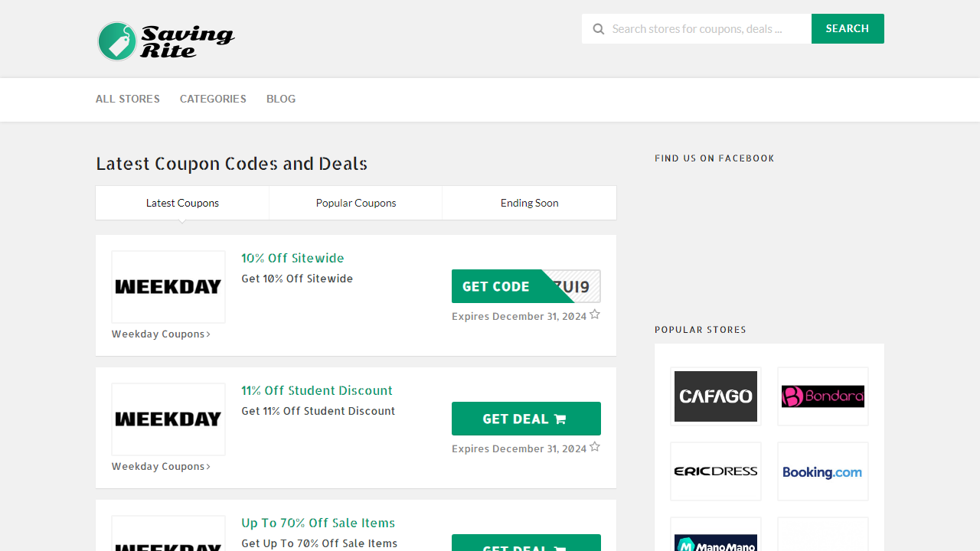The width and height of the screenshot is (980, 551).
Task: Click the ManoMano store logo
Action: [x=715, y=543]
